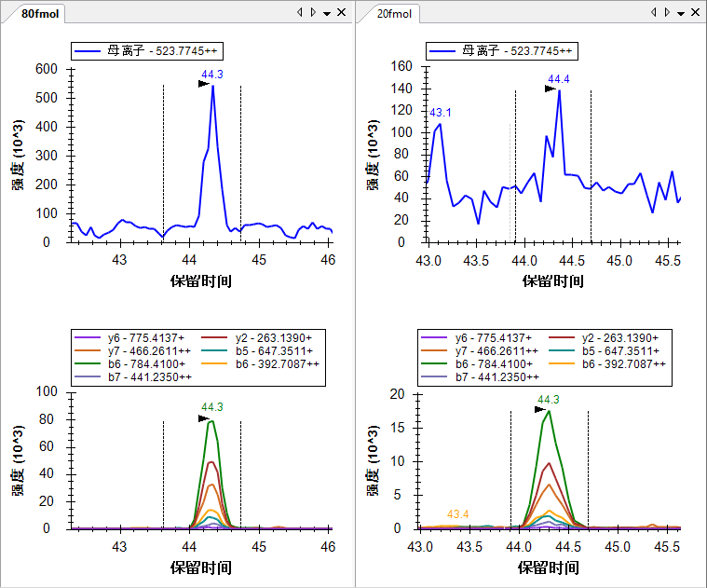Screen dimensions: 707x588
Task: Select the 20fmol tab
Action: pos(394,14)
